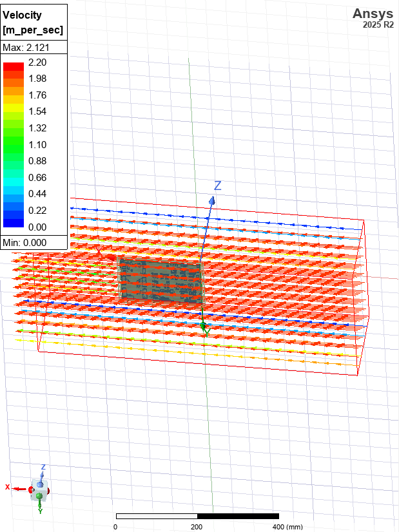Select the Min: 0.000 legend value
Image resolution: width=399 pixels, height=532 pixels.
[x=24, y=243]
